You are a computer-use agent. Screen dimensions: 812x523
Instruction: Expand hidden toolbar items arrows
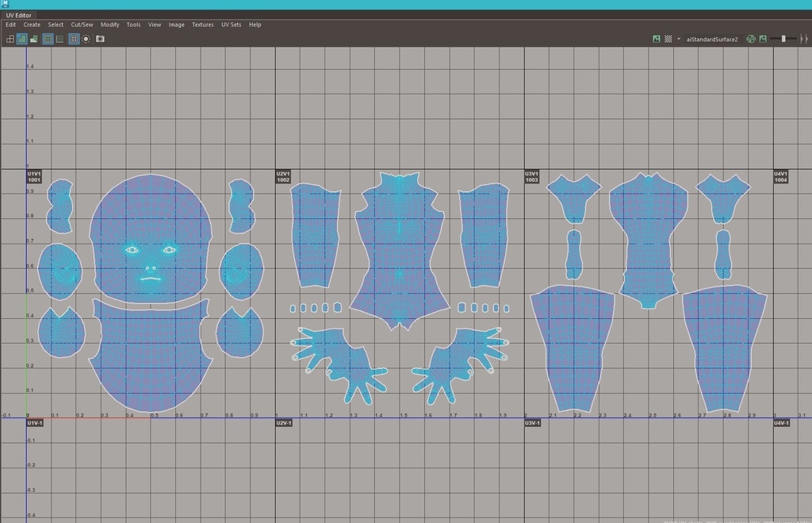point(804,39)
